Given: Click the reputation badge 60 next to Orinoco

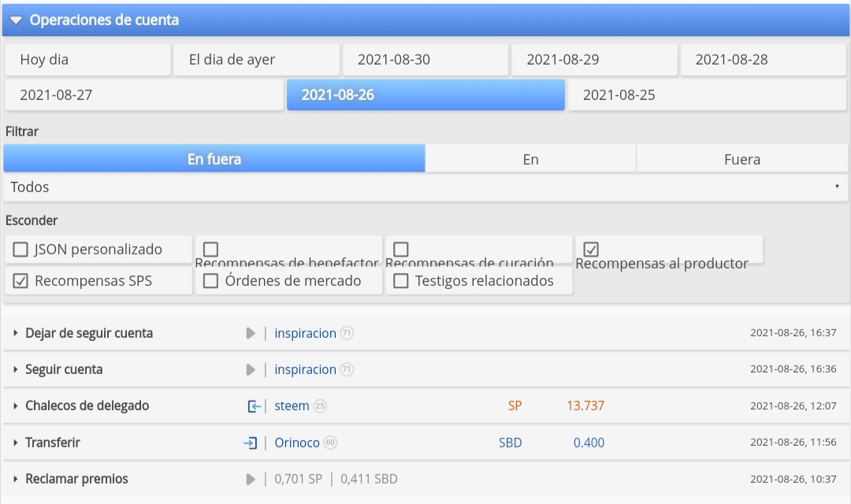Looking at the screenshot, I should click(330, 442).
